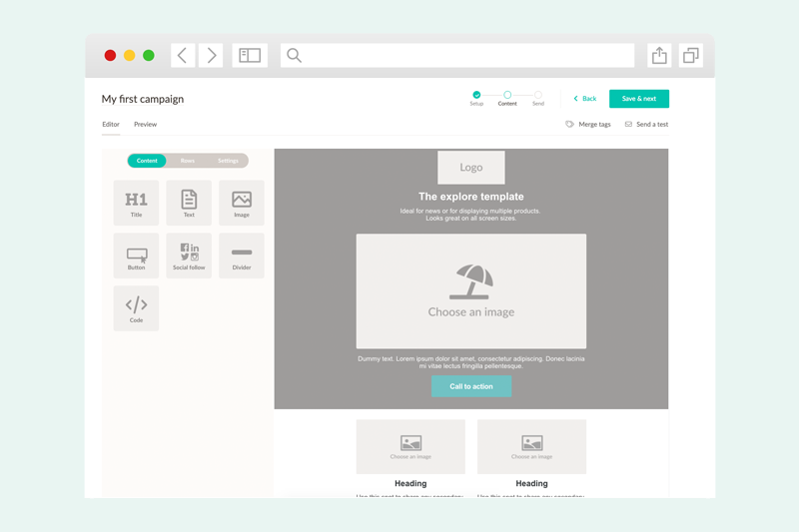Image resolution: width=799 pixels, height=532 pixels.
Task: Add a Social follow block
Action: pyautogui.click(x=189, y=256)
